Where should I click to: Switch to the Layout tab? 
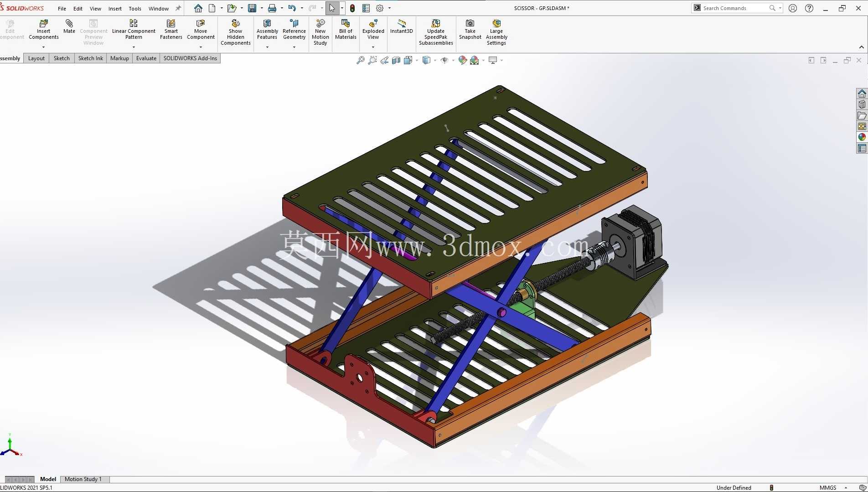point(36,58)
